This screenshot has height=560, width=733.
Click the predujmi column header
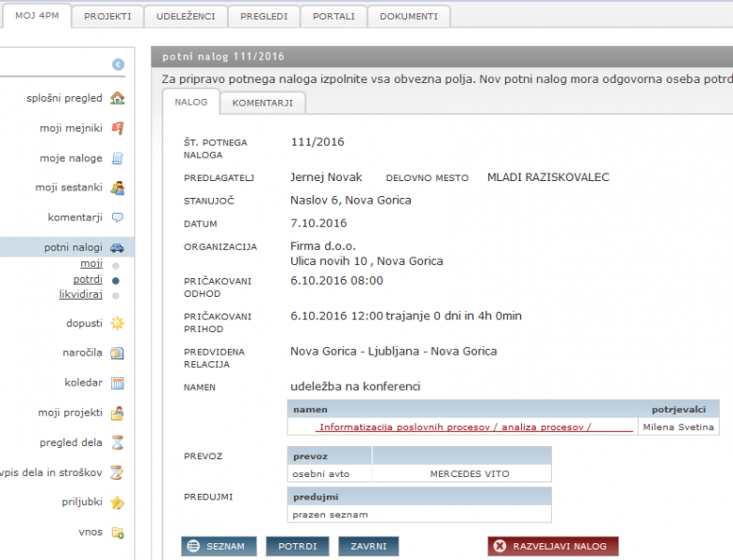[419, 497]
